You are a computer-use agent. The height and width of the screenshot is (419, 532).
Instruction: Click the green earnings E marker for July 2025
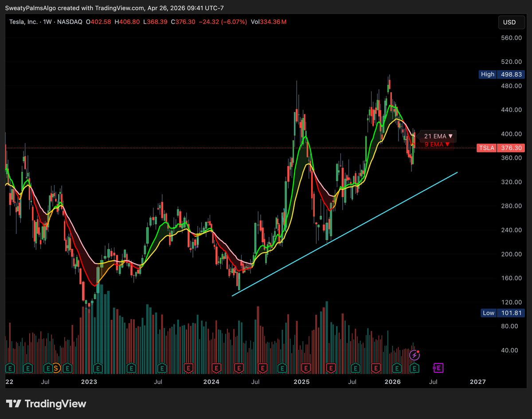click(356, 368)
